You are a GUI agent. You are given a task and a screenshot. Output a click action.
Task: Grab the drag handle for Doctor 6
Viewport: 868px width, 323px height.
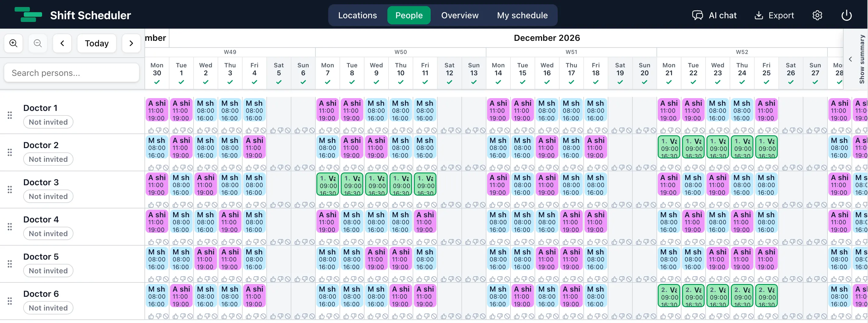[x=10, y=301]
